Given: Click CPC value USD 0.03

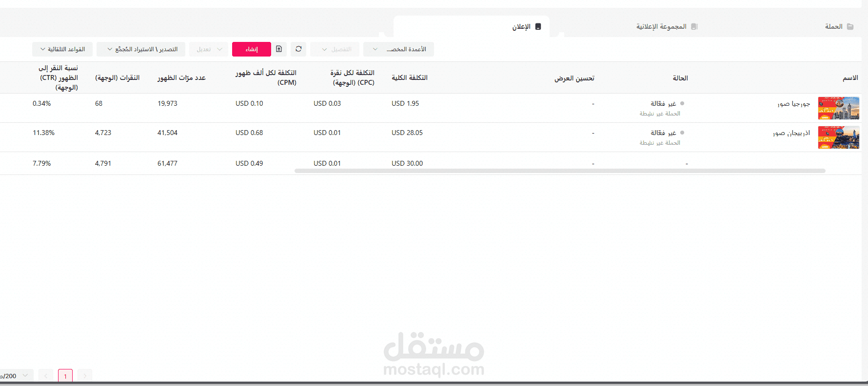Looking at the screenshot, I should click(327, 103).
